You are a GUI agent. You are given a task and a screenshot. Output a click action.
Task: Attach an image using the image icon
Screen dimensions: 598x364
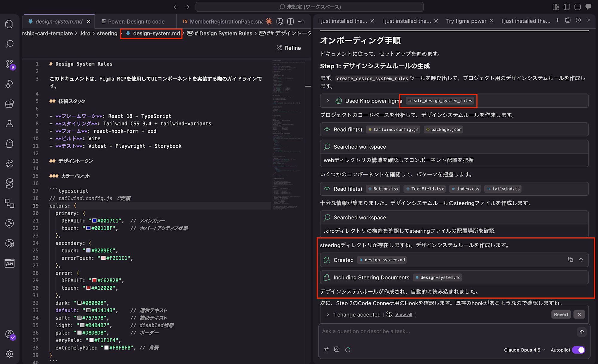pyautogui.click(x=337, y=349)
